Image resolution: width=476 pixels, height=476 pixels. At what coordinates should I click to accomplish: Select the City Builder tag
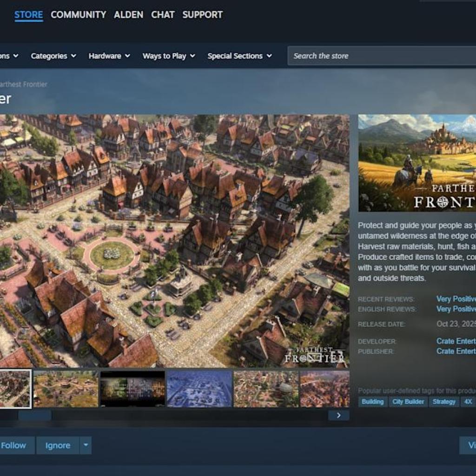tap(408, 402)
